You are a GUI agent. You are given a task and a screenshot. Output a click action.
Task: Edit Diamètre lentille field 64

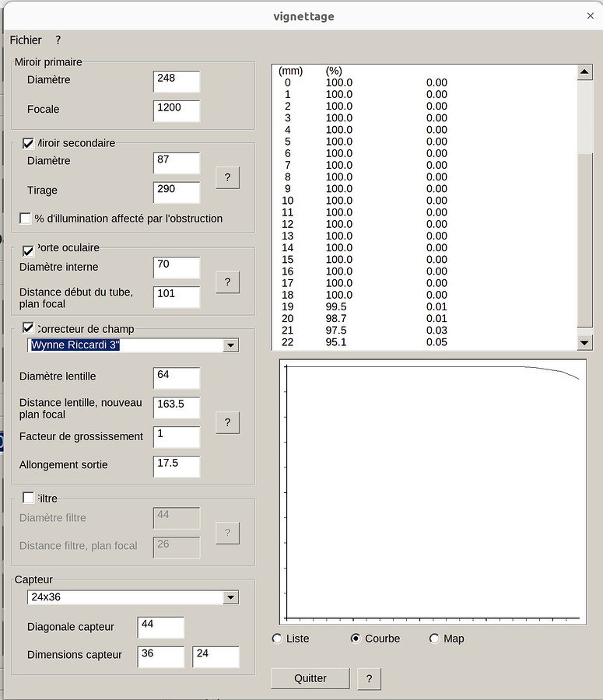177,378
